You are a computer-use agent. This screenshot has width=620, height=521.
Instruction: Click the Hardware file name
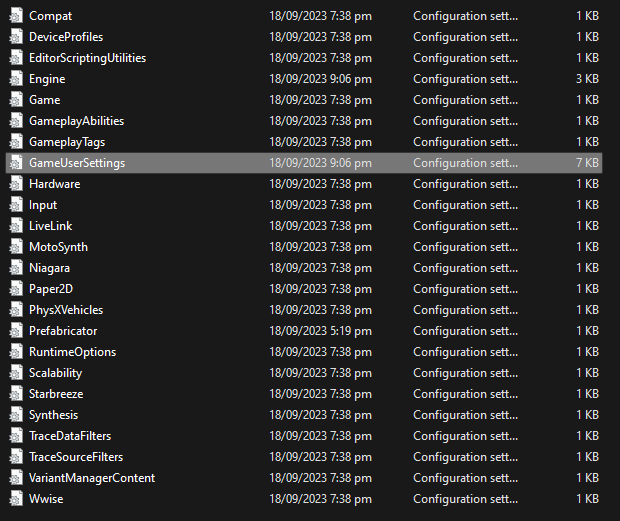55,184
